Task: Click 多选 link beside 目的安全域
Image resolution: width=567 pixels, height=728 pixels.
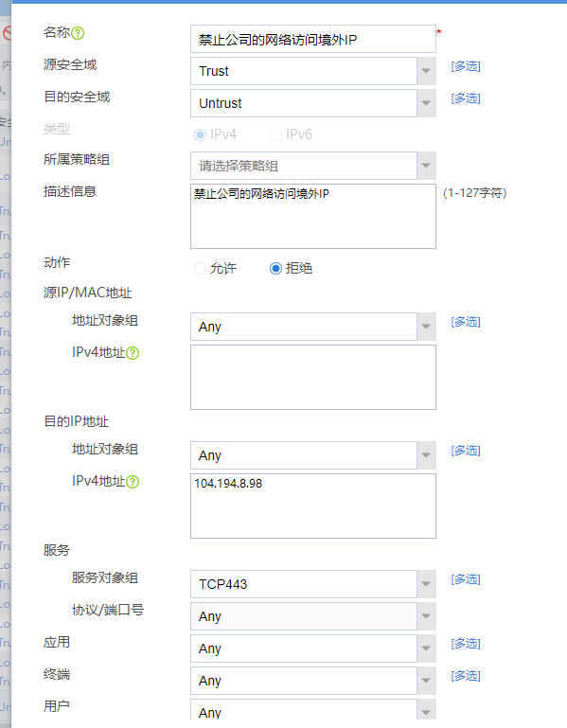Action: pos(466,98)
